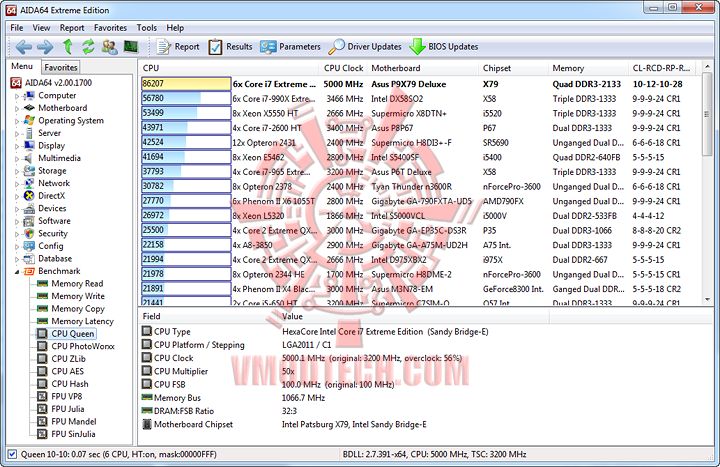Sort by the CL-RCD-RP-R... column header
720x467 pixels.
click(x=662, y=68)
